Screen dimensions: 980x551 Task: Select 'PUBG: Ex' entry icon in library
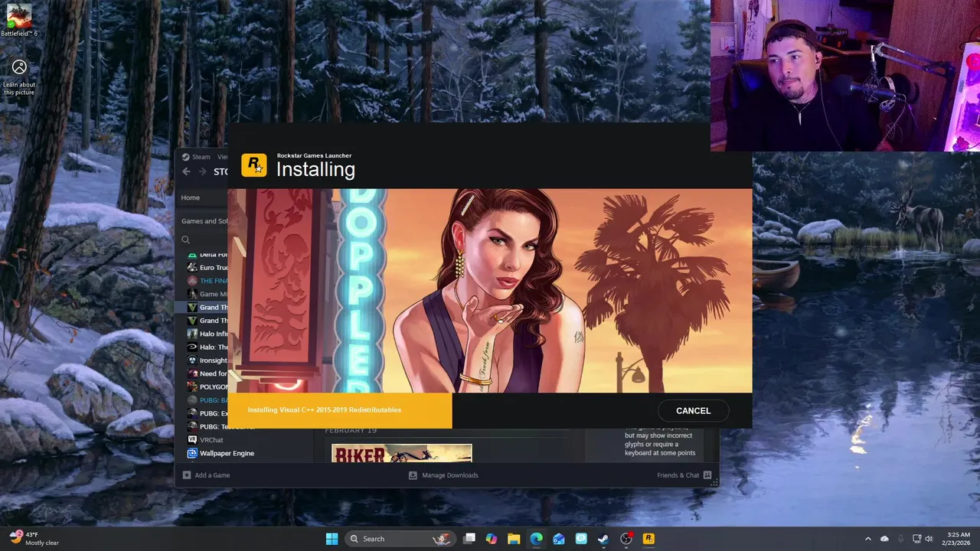click(192, 413)
